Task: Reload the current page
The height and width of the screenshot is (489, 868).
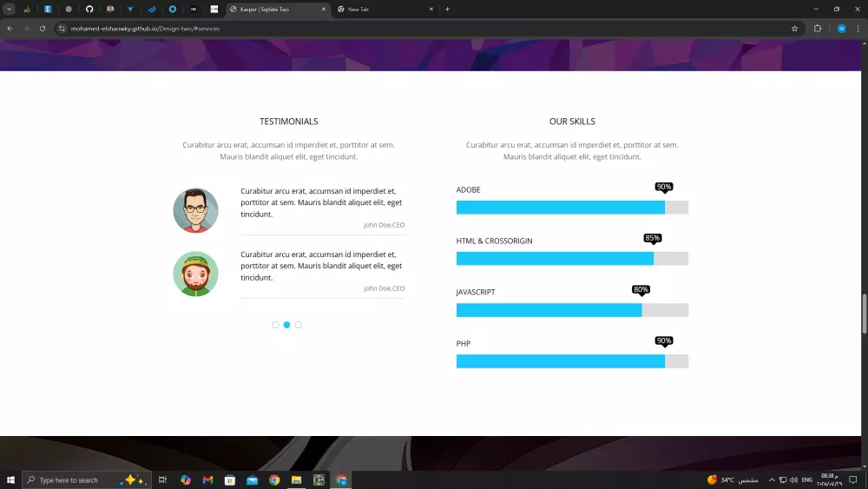Action: [x=42, y=29]
